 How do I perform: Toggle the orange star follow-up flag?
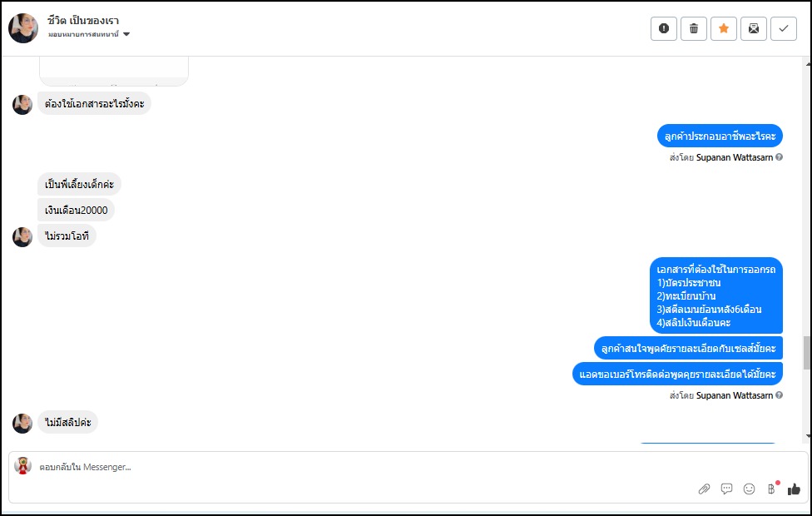(x=724, y=28)
